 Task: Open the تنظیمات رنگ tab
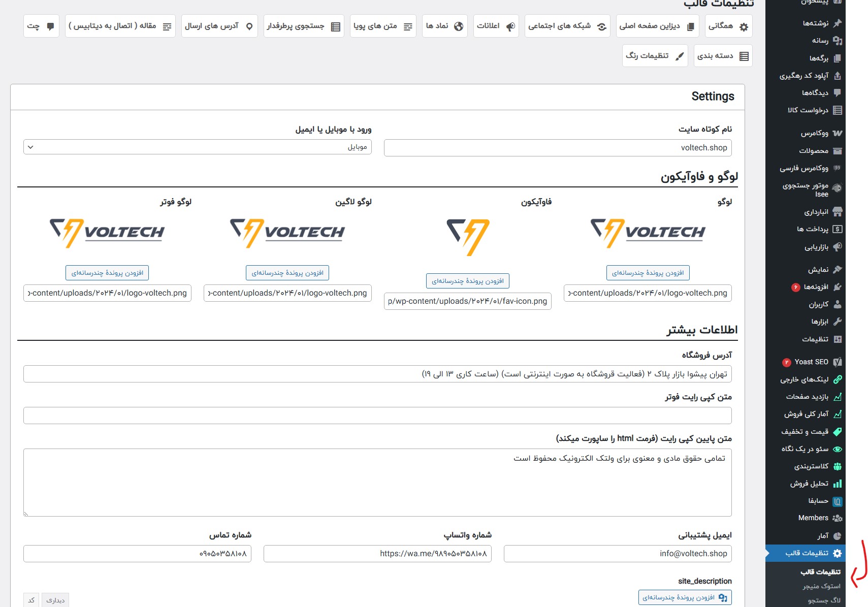tap(655, 56)
